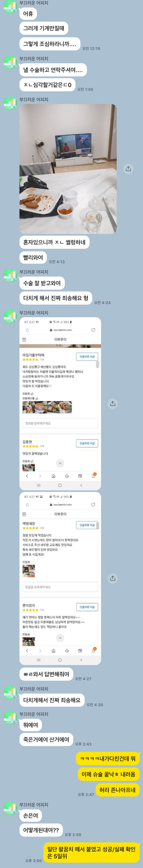Screen dimensions: 143x868
Task: Tap share icon beside 먹방대장 review screenshot
Action: coord(113,578)
